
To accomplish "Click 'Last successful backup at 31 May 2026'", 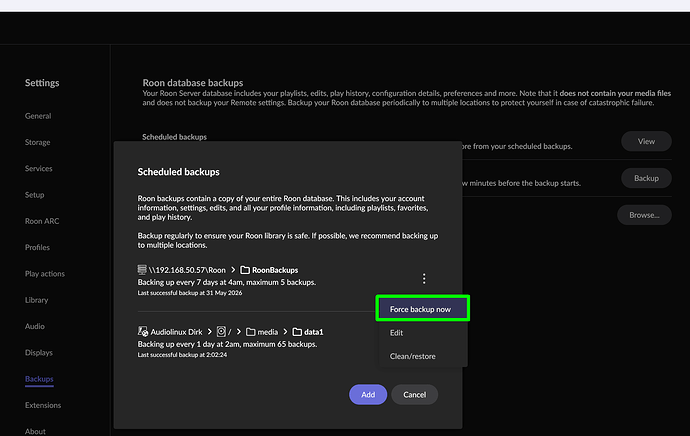I will click(x=190, y=293).
